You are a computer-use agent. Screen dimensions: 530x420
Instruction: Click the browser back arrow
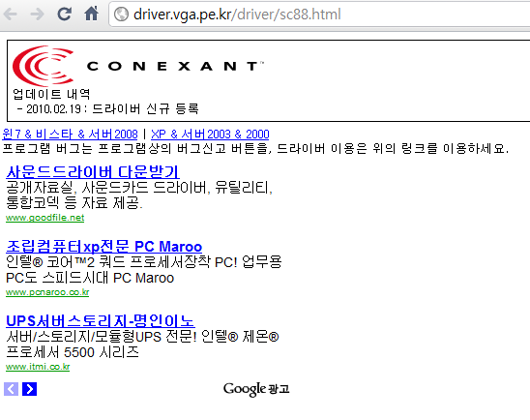[10, 15]
